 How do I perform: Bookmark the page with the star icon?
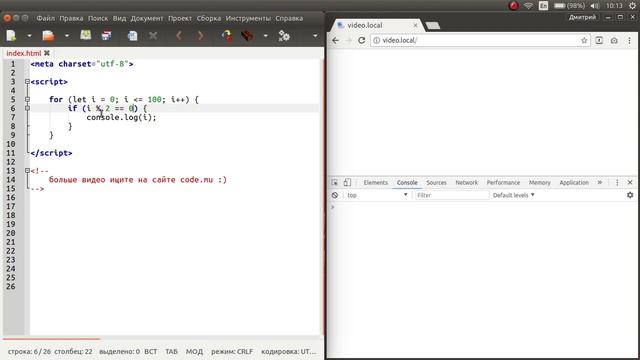pyautogui.click(x=584, y=40)
